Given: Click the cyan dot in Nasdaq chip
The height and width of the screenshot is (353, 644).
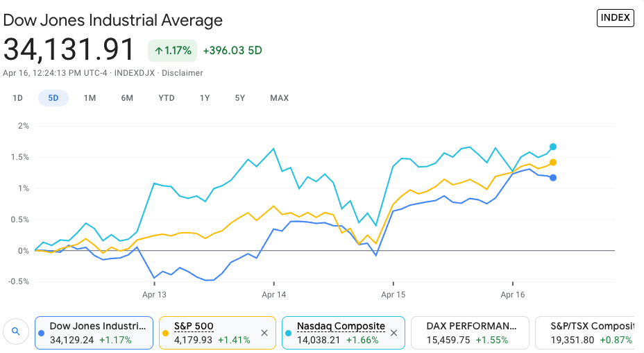Looking at the screenshot, I should point(288,334).
